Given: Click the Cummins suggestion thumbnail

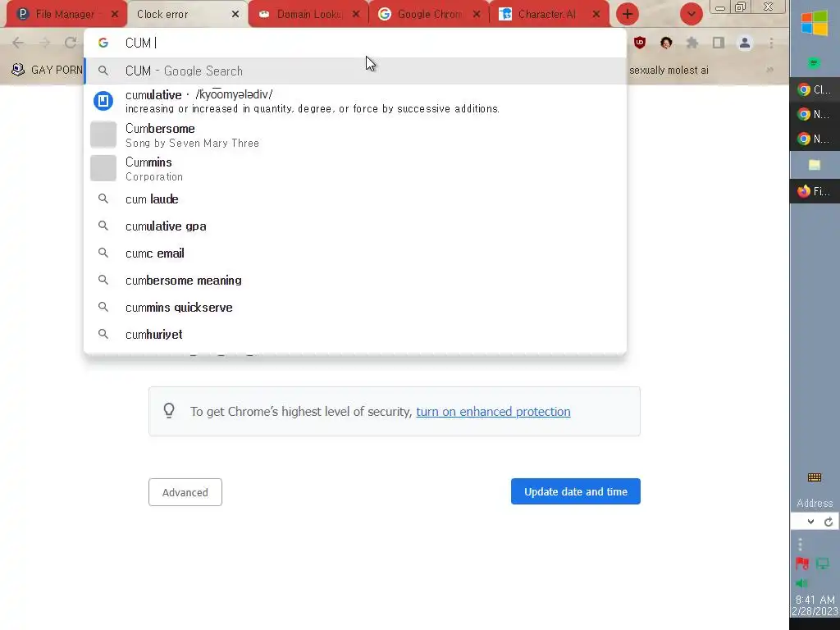Looking at the screenshot, I should pyautogui.click(x=103, y=168).
